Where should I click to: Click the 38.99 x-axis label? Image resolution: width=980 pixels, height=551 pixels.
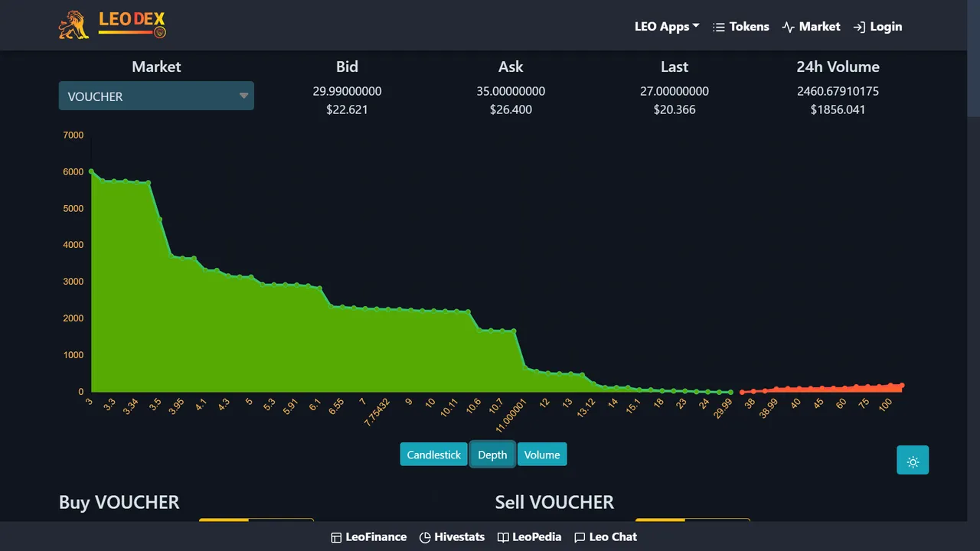[x=768, y=407]
